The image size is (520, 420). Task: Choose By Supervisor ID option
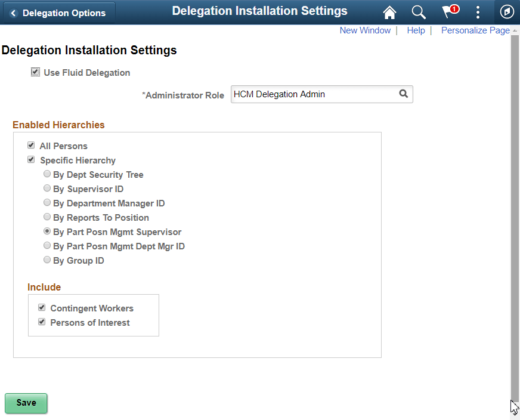[x=47, y=188]
